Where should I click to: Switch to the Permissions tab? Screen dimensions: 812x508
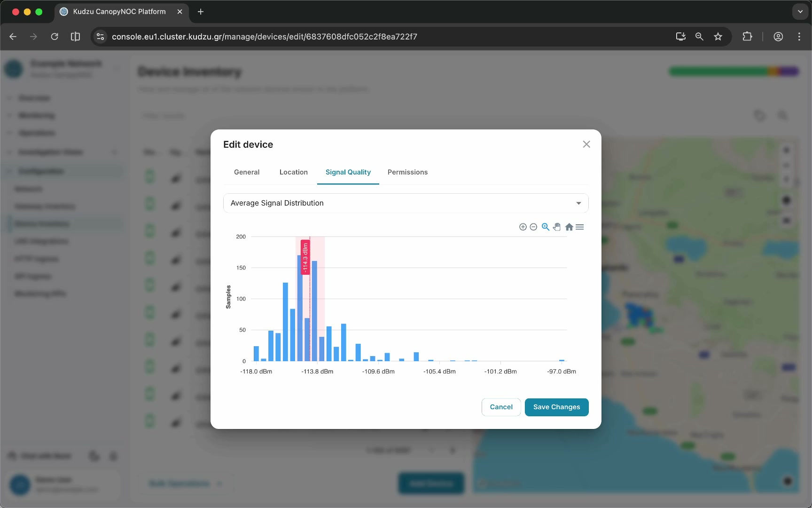[x=407, y=172]
